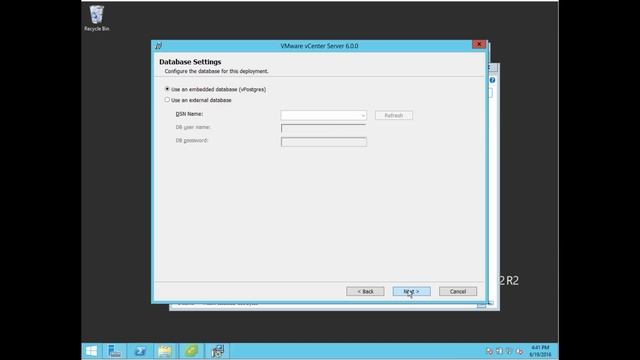Viewport: 640px width, 360px height.
Task: Click the system tray icon next to clock
Action: tap(520, 351)
